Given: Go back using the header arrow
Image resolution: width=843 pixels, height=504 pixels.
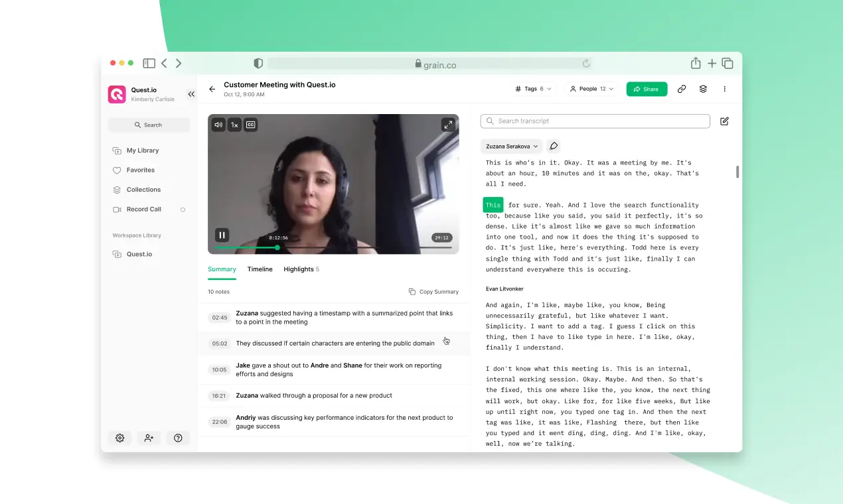Looking at the screenshot, I should point(212,89).
